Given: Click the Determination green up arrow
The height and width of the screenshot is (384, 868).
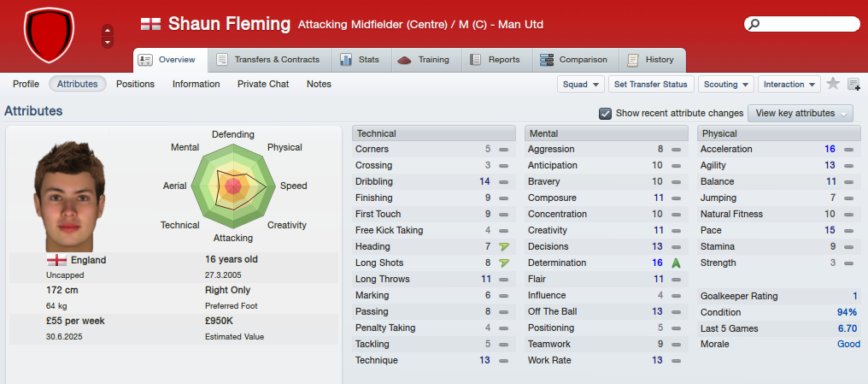Looking at the screenshot, I should click(x=676, y=263).
